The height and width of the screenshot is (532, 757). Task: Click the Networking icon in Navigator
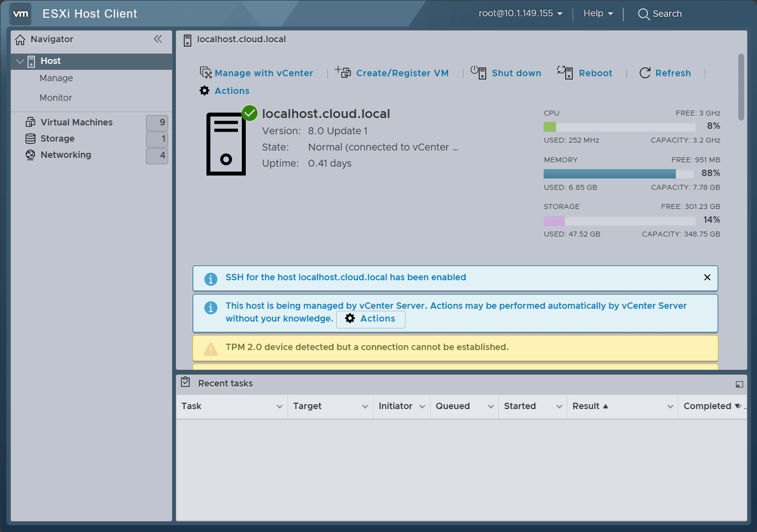click(x=30, y=155)
